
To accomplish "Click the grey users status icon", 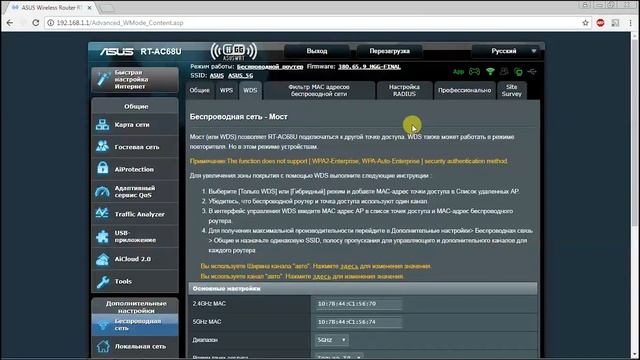I will (504, 72).
